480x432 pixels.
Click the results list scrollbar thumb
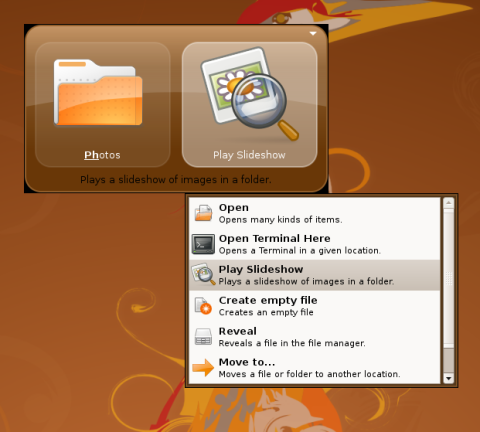coord(449,278)
